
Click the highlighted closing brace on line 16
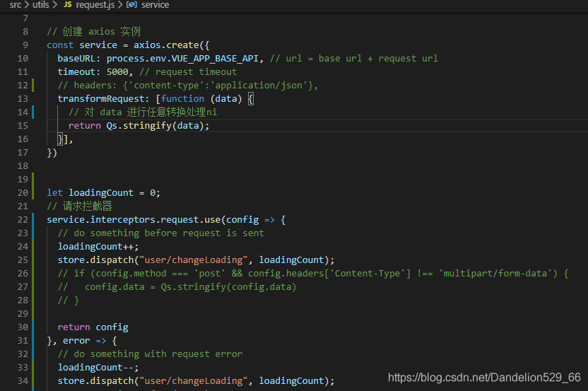tap(61, 139)
